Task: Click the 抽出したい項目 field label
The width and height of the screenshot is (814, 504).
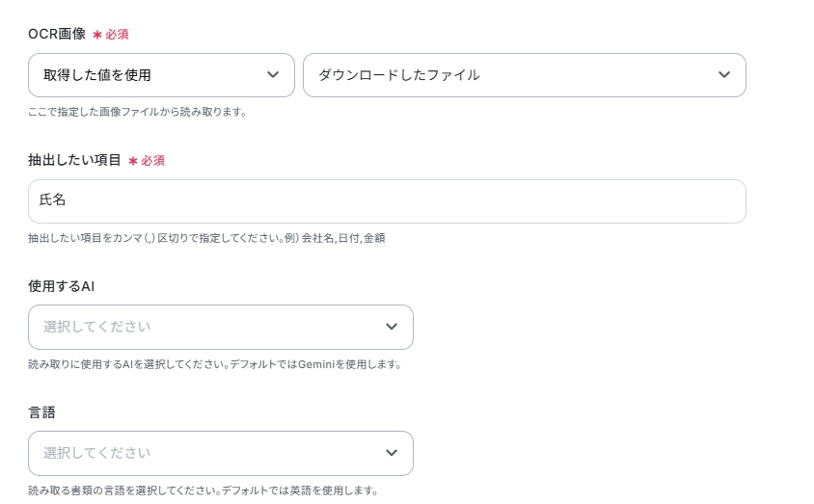Action: pos(74,160)
